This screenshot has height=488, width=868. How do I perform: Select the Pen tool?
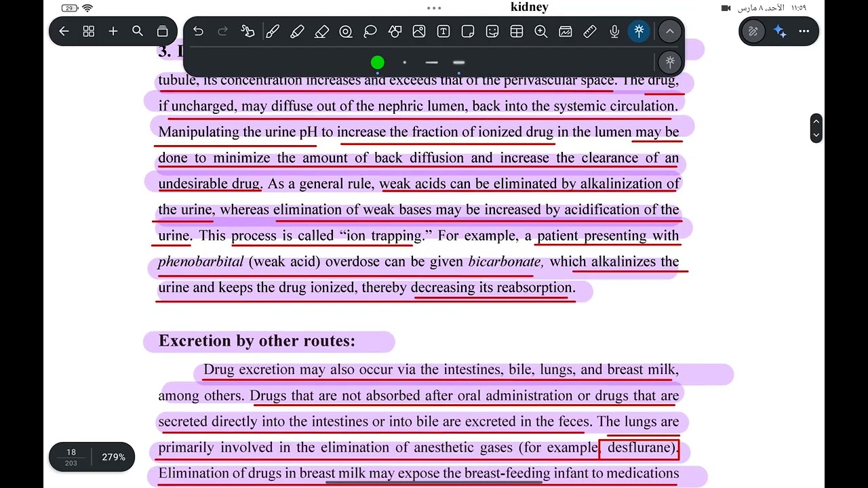click(272, 31)
